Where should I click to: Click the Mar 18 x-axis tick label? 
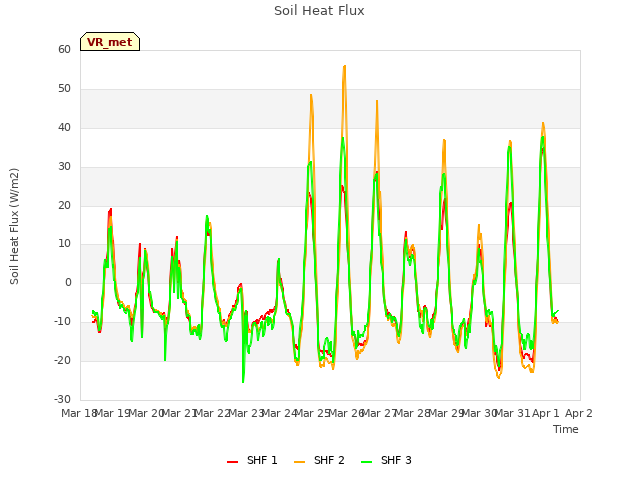click(79, 413)
